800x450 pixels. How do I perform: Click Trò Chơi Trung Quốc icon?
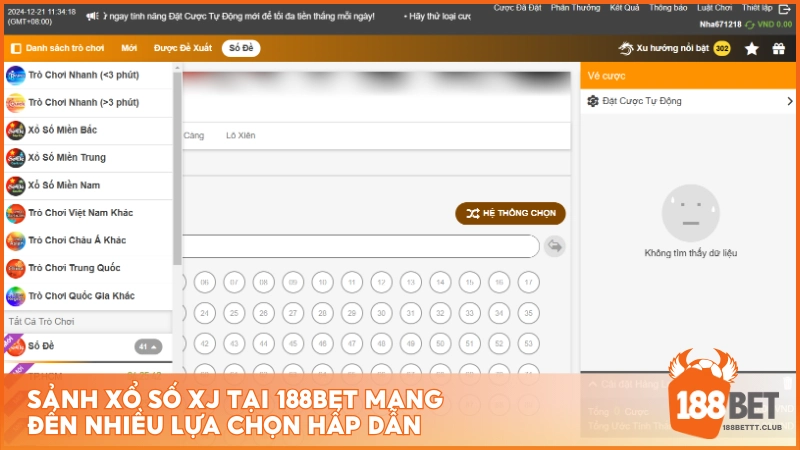(15, 268)
